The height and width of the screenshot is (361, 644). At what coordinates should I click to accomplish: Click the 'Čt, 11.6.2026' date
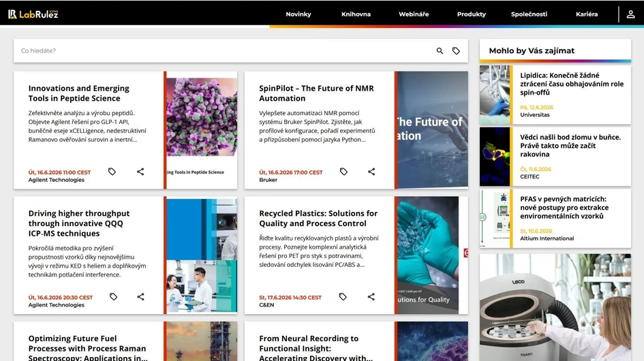[536, 169]
